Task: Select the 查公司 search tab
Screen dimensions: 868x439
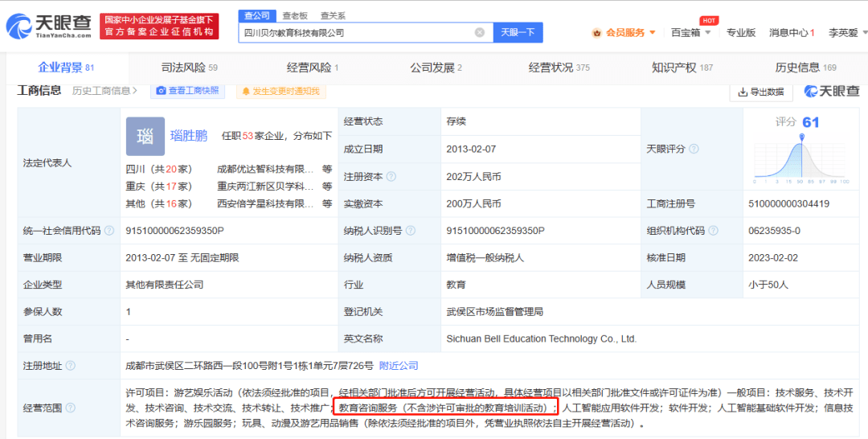Action: (x=256, y=15)
